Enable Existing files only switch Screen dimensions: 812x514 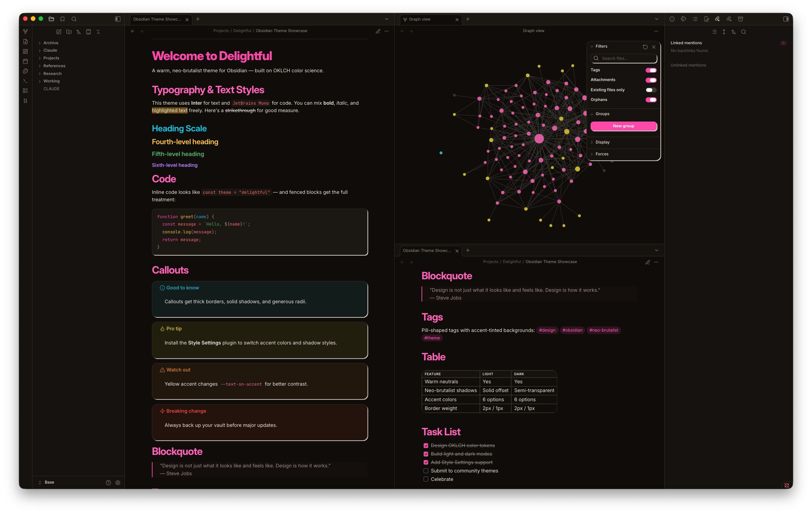(x=651, y=90)
